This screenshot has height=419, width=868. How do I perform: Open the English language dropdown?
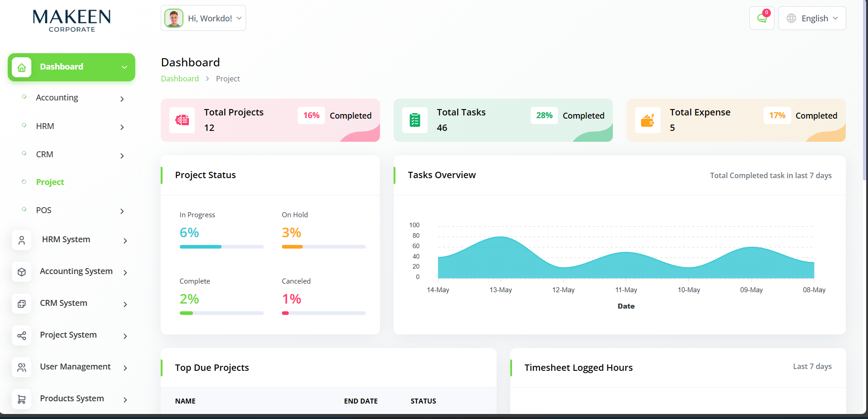coord(812,18)
